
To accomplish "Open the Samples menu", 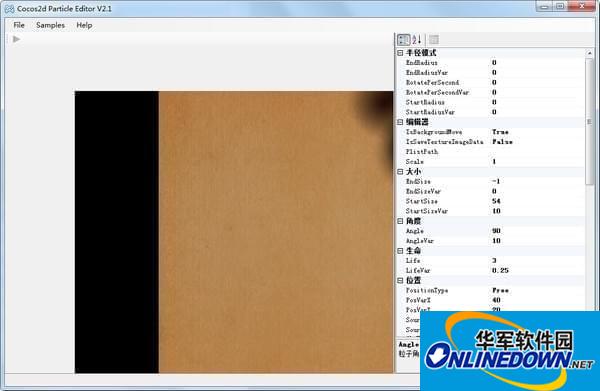I will pyautogui.click(x=50, y=25).
